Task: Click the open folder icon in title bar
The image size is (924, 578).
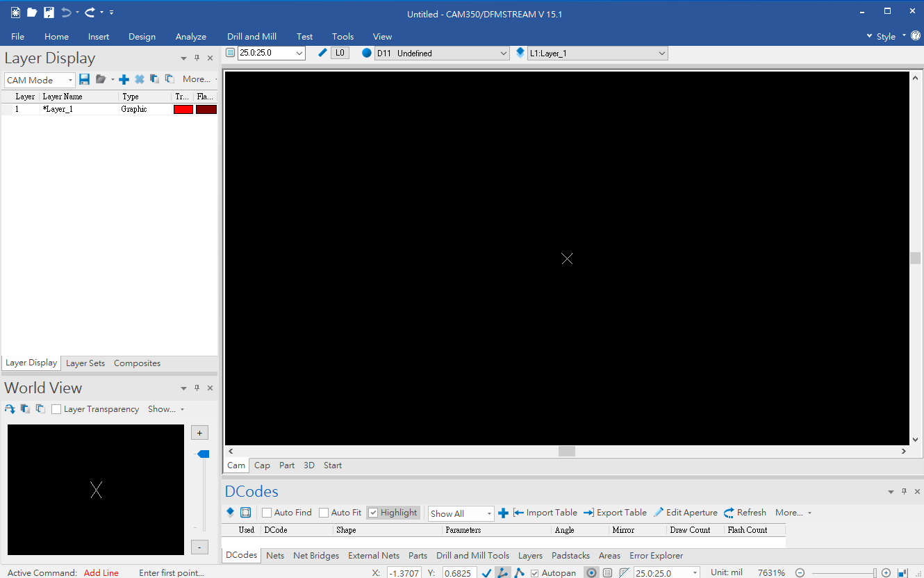Action: tap(32, 13)
